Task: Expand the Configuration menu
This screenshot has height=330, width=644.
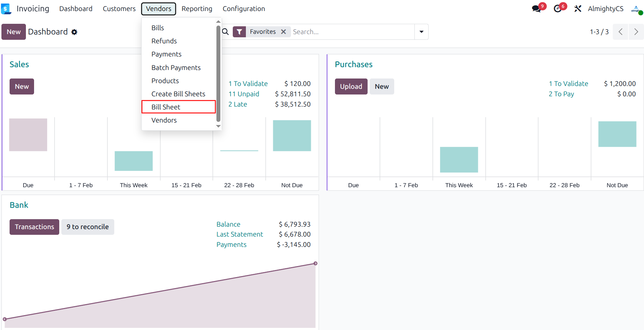Action: pos(243,9)
